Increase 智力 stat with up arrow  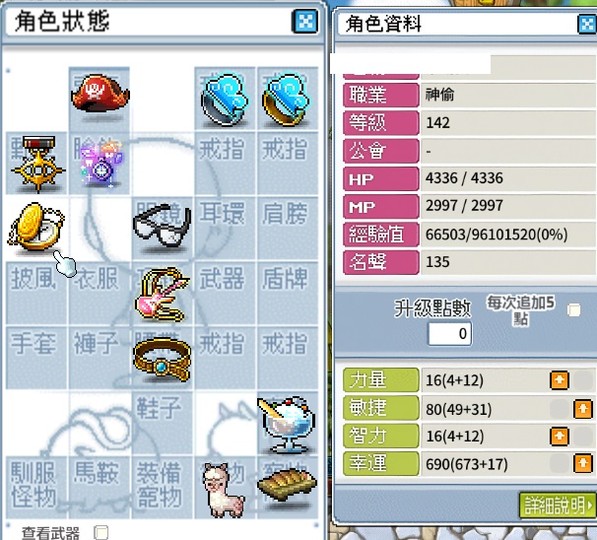coord(559,436)
